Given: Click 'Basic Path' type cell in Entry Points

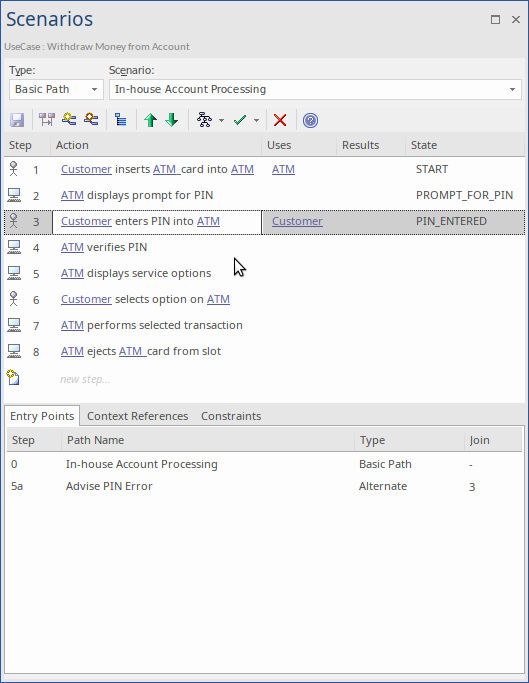Looking at the screenshot, I should 385,464.
